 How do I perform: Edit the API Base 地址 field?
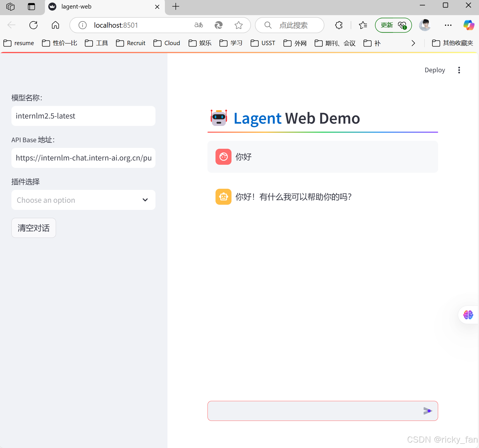click(83, 158)
